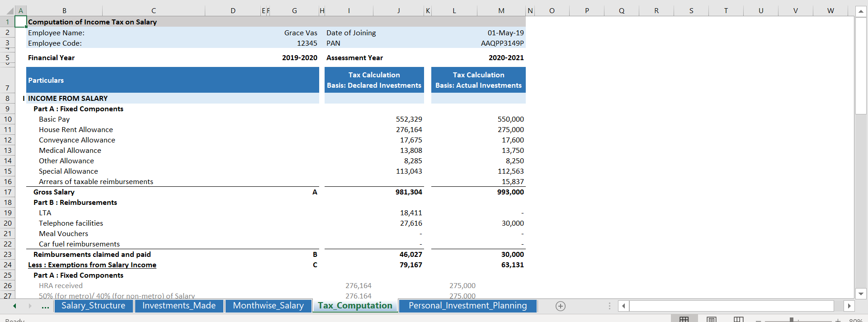
Task: Click the Particulars header cell
Action: [x=173, y=80]
